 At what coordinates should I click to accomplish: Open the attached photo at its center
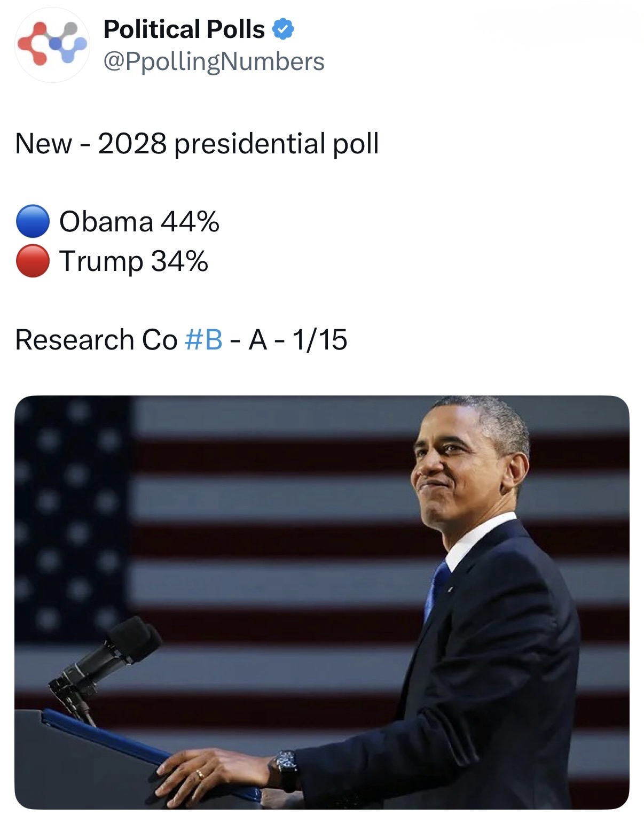pyautogui.click(x=321, y=602)
